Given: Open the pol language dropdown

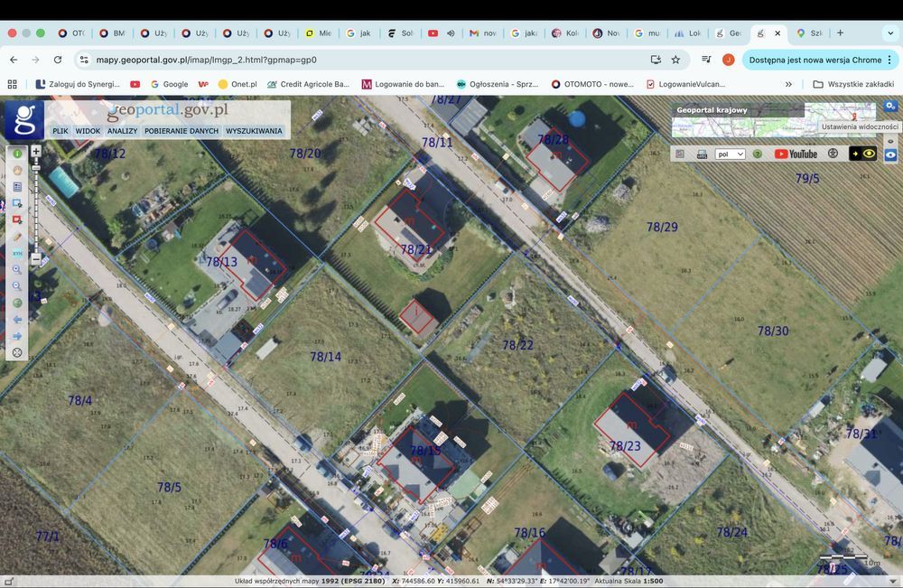Looking at the screenshot, I should 730,154.
